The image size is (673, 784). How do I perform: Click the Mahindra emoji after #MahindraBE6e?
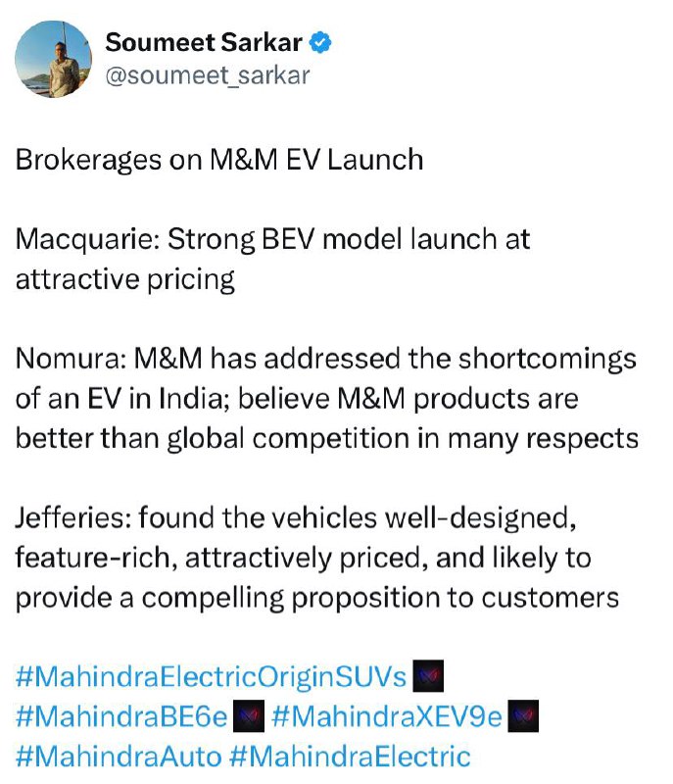[x=249, y=716]
